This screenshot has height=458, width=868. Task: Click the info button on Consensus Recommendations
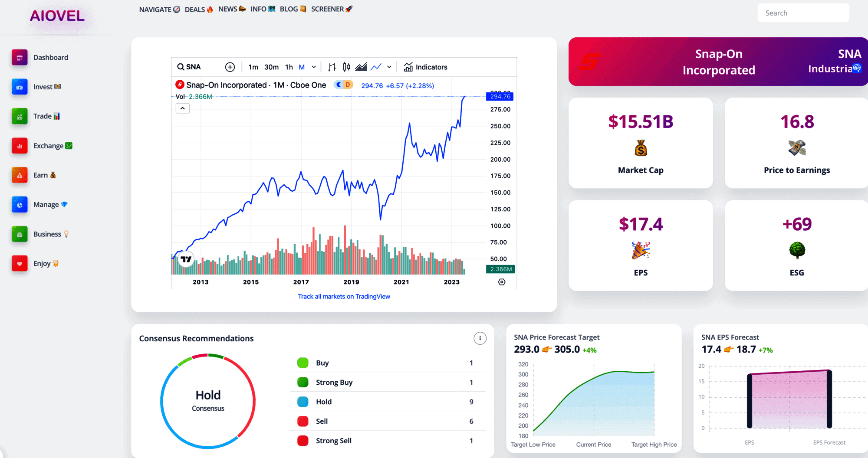pos(480,338)
